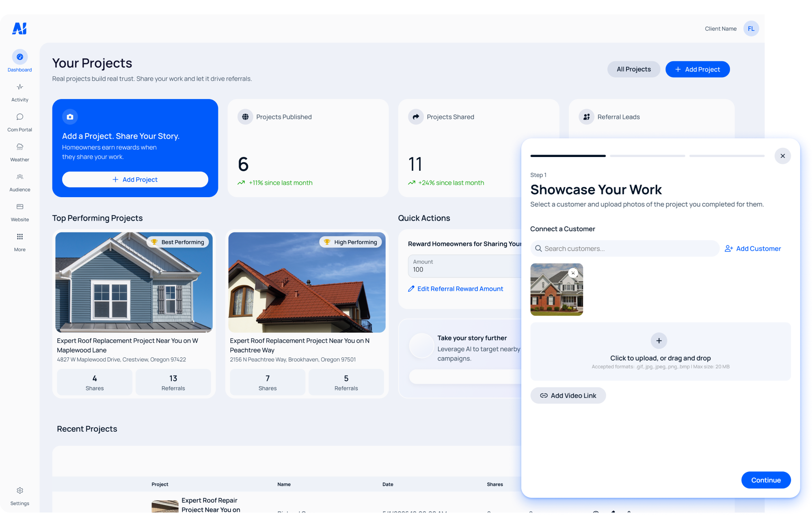This screenshot has width=812, height=527.
Task: Open the N Peachtree Way project image
Action: click(x=307, y=282)
